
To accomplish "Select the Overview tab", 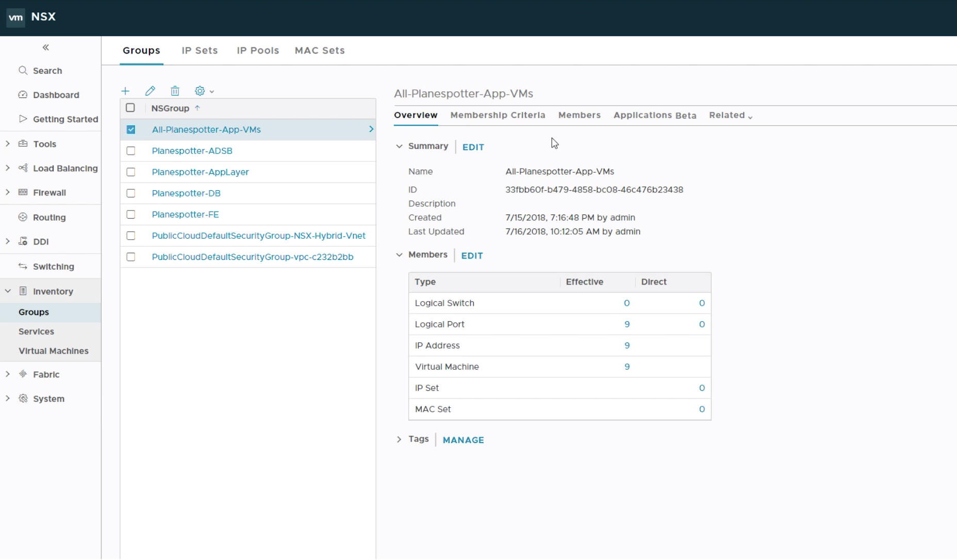I will click(416, 115).
